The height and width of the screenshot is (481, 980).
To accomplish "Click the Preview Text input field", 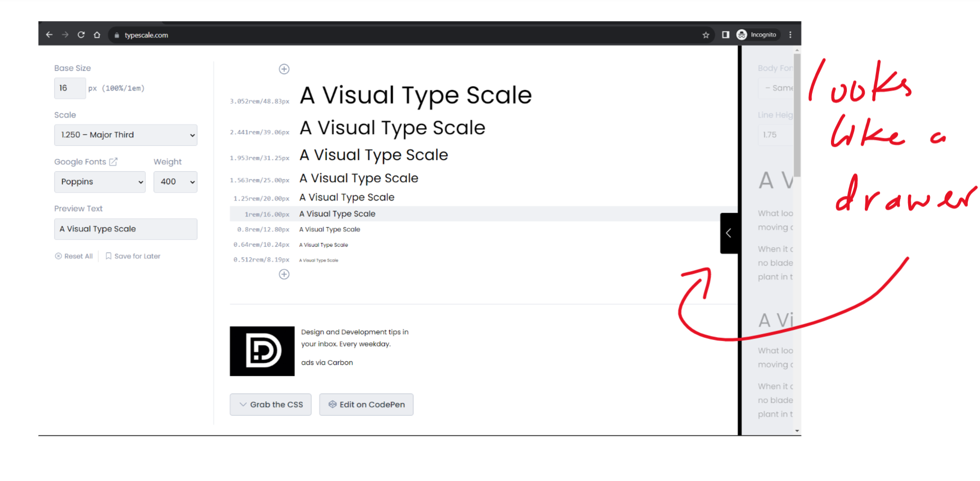I will (x=126, y=229).
